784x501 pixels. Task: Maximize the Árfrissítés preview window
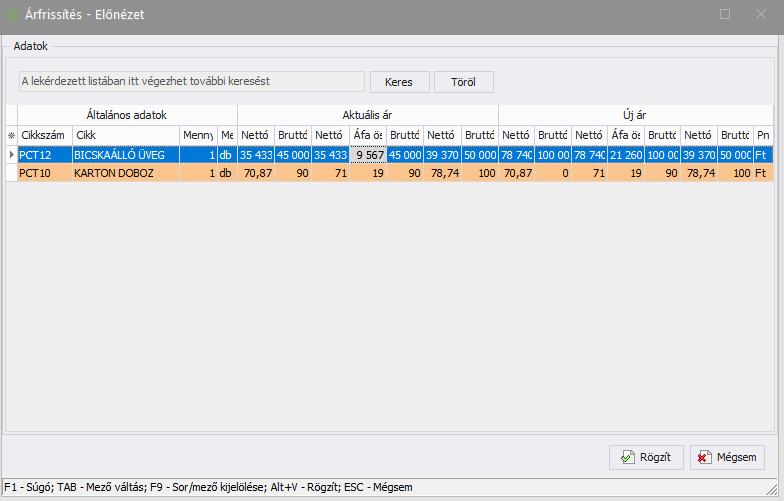click(x=725, y=15)
